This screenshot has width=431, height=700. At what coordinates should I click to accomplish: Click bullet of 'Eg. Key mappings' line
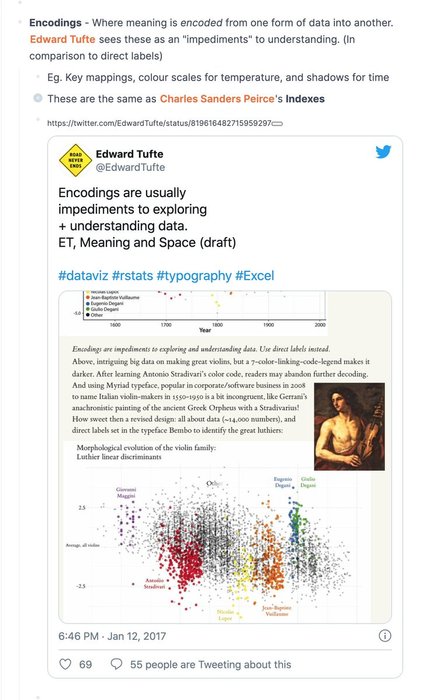point(38,77)
